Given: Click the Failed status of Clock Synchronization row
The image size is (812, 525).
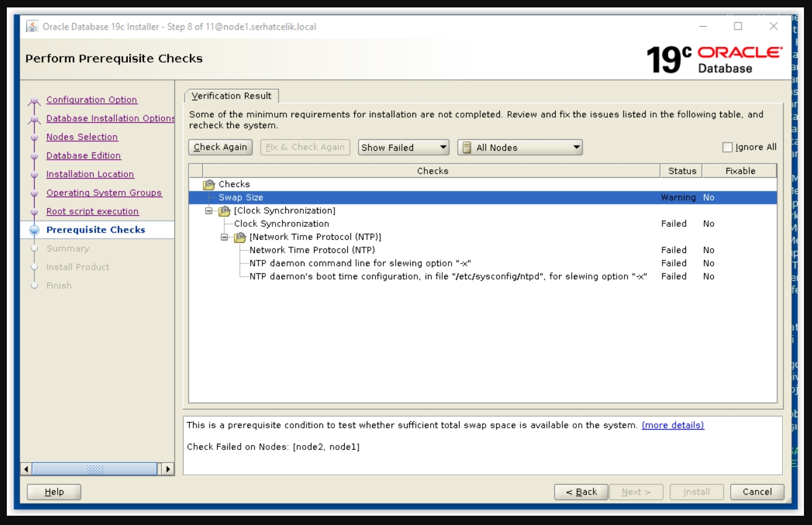Looking at the screenshot, I should [x=674, y=224].
